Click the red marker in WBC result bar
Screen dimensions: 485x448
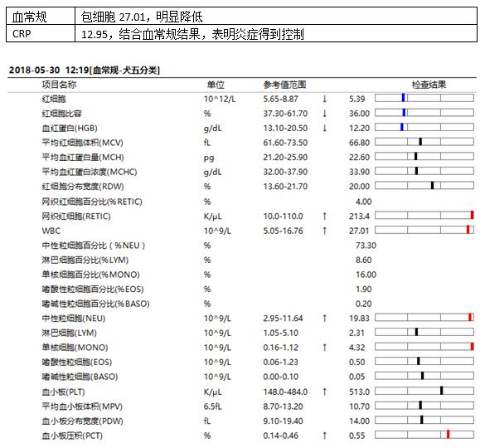(x=468, y=230)
